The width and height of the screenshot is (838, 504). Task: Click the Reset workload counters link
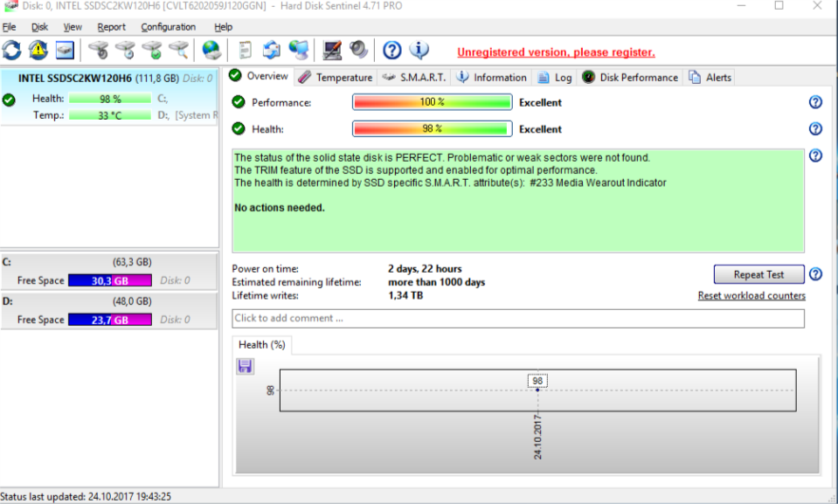click(751, 295)
